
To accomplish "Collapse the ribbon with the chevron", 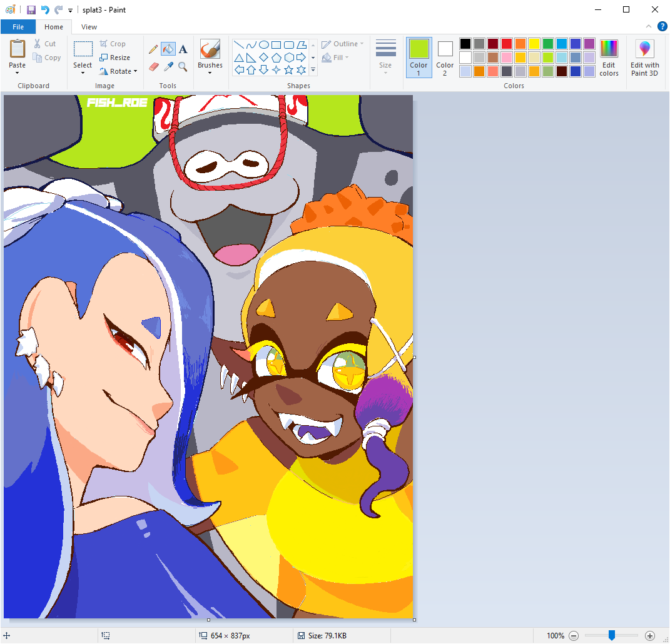I will tap(649, 26).
